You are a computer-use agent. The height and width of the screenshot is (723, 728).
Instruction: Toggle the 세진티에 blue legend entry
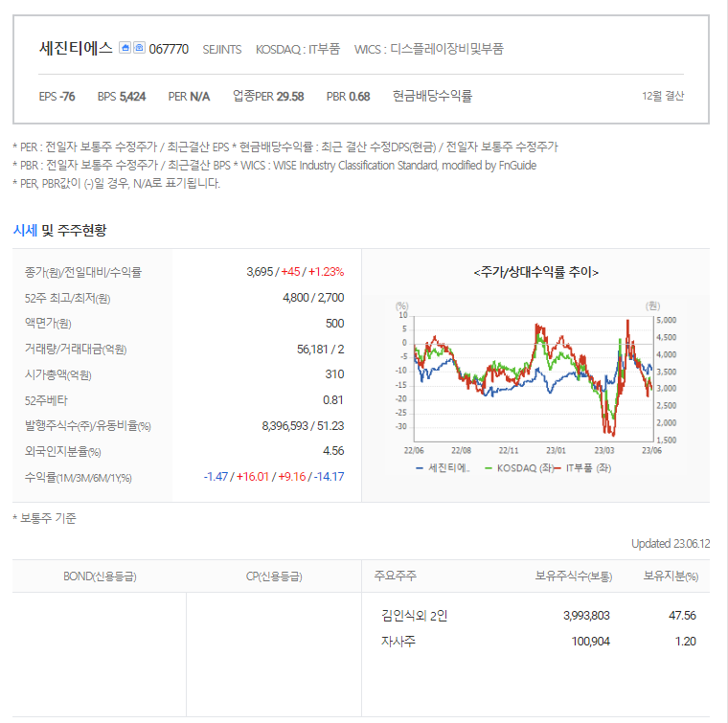point(443,468)
